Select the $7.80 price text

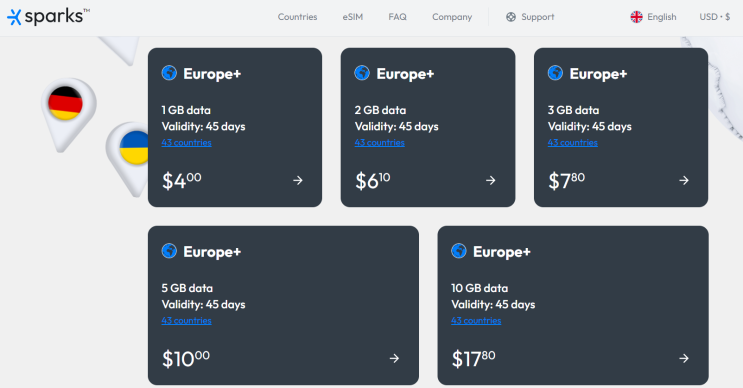(566, 180)
